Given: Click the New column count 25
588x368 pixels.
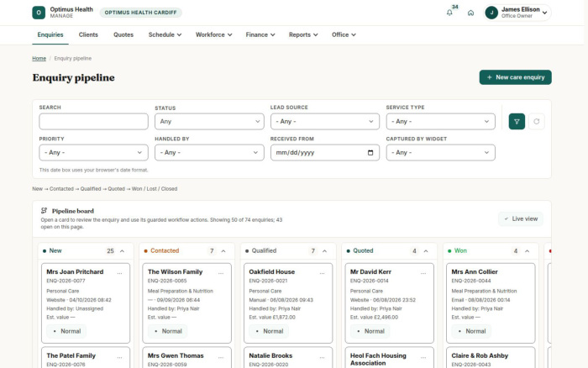Looking at the screenshot, I should (x=110, y=251).
